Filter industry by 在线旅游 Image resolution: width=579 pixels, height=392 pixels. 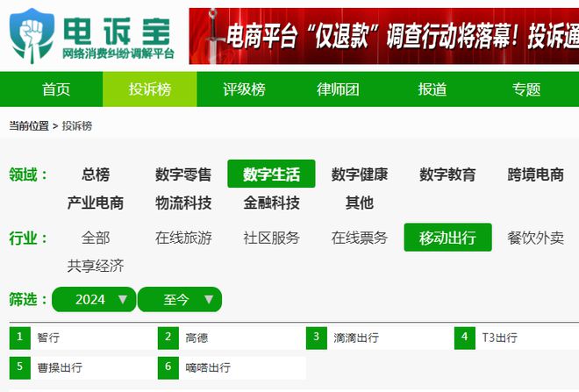[183, 238]
